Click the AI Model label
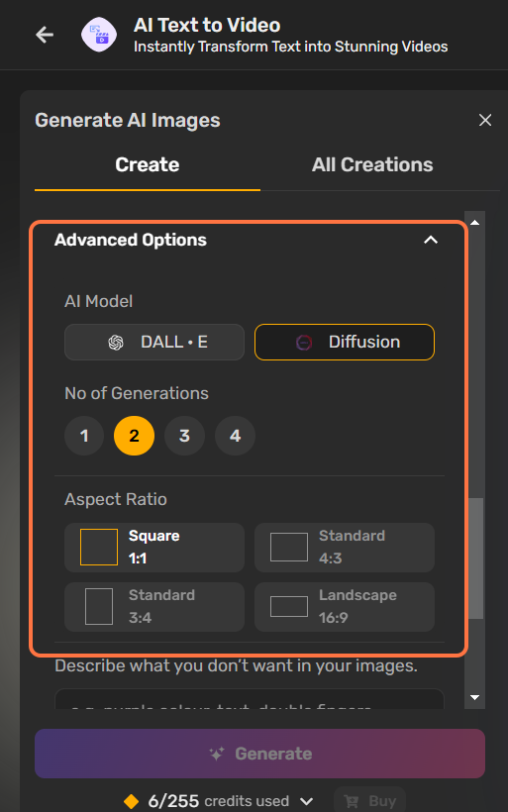The width and height of the screenshot is (508, 812). (98, 301)
